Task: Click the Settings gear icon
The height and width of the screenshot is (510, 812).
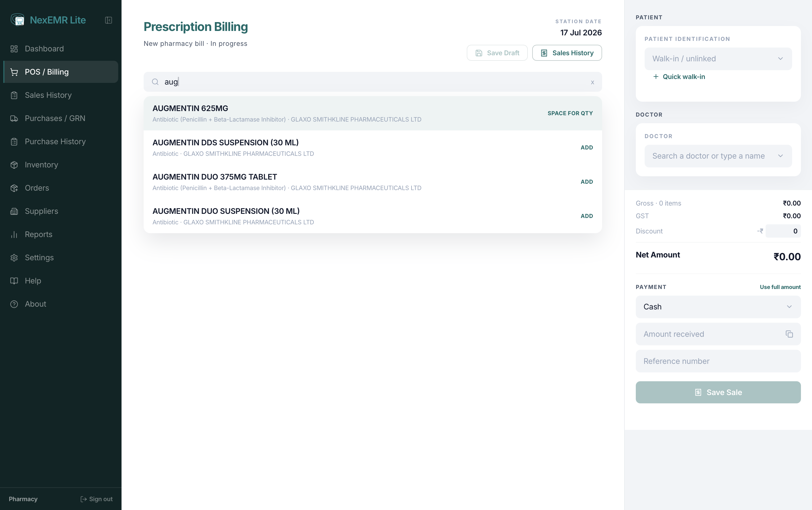Action: [14, 258]
